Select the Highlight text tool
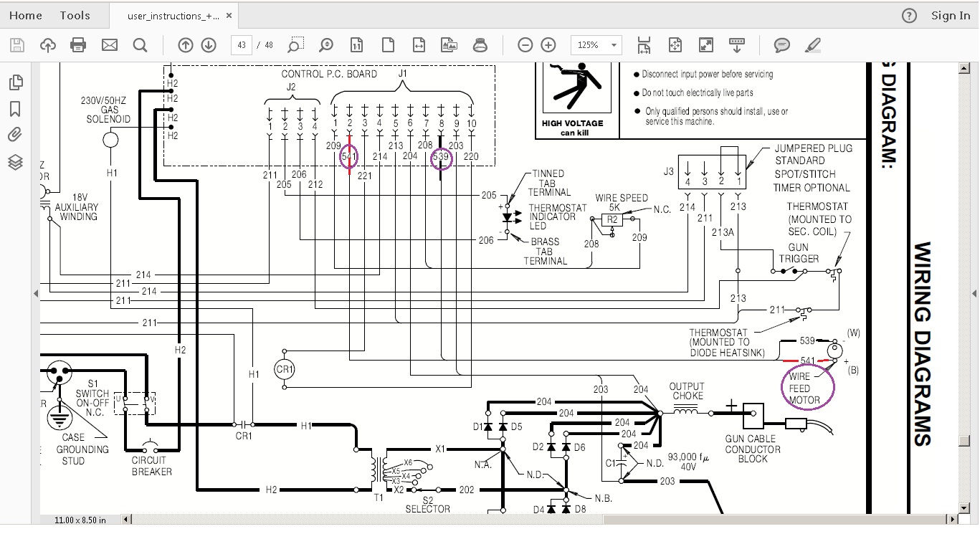 click(x=812, y=45)
